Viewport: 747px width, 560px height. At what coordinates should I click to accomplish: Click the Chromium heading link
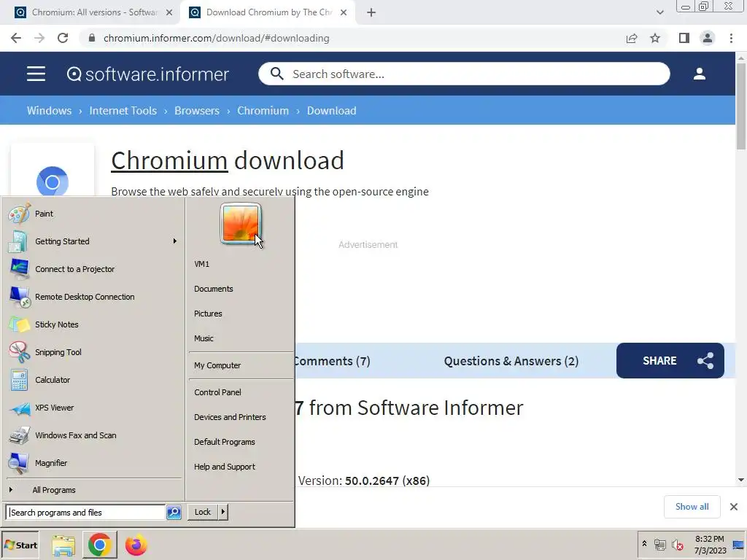coord(169,160)
